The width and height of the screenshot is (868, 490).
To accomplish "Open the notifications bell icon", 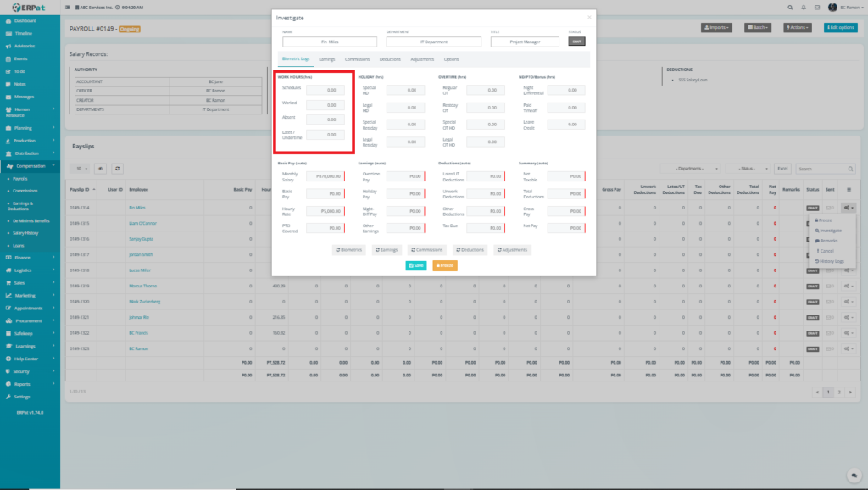I will [x=804, y=7].
